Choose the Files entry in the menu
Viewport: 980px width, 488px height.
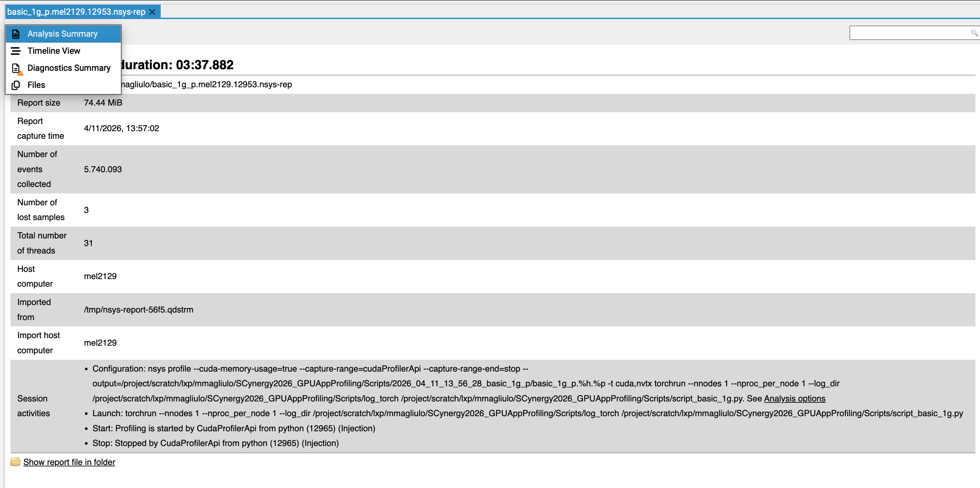36,85
